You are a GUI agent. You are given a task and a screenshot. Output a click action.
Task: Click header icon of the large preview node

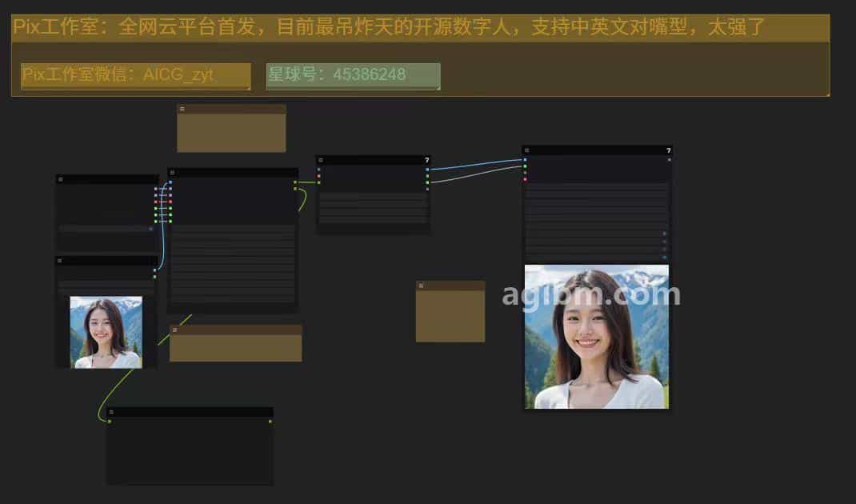[526, 150]
